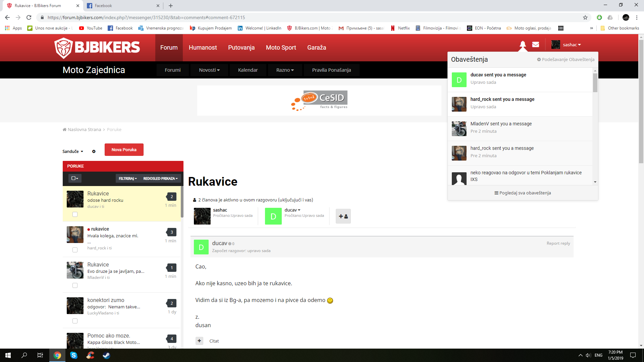Open Skype from taskbar
This screenshot has height=362, width=644.
[74, 355]
